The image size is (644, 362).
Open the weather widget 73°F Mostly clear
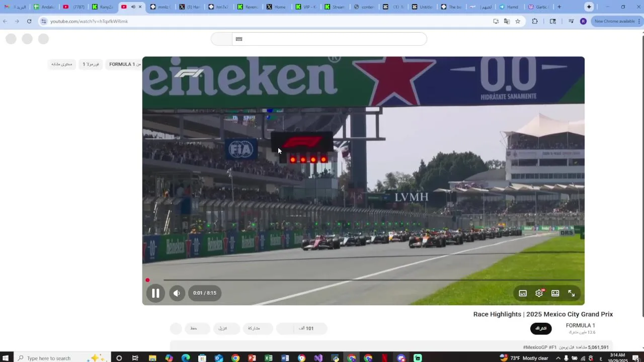point(523,358)
